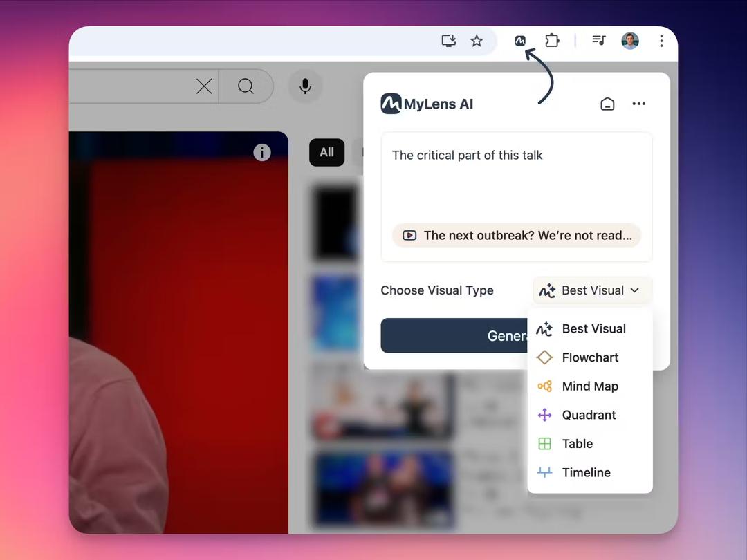Open the MyLens AI more options menu
747x560 pixels.
[639, 104]
